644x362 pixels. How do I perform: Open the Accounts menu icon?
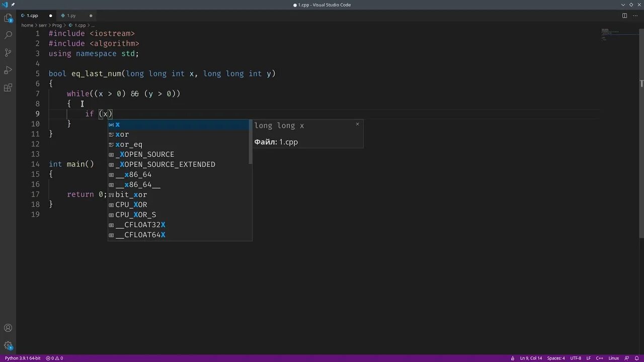8,328
